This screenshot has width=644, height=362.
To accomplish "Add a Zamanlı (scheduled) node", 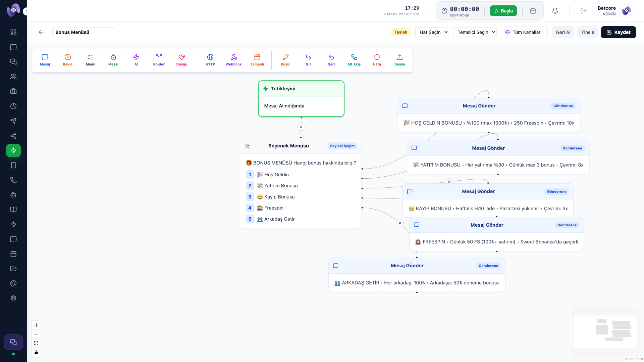I will click(257, 60).
